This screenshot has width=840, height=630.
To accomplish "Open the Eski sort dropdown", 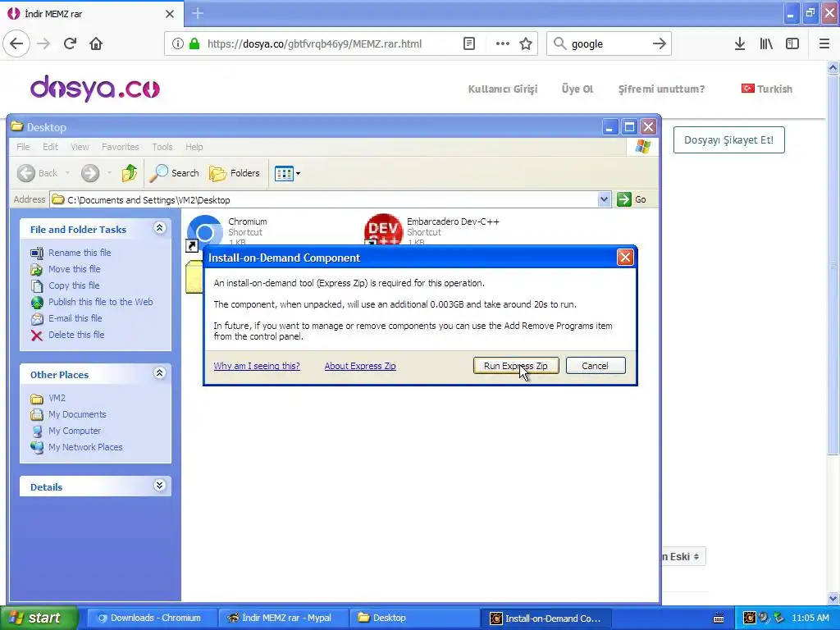I will (683, 557).
